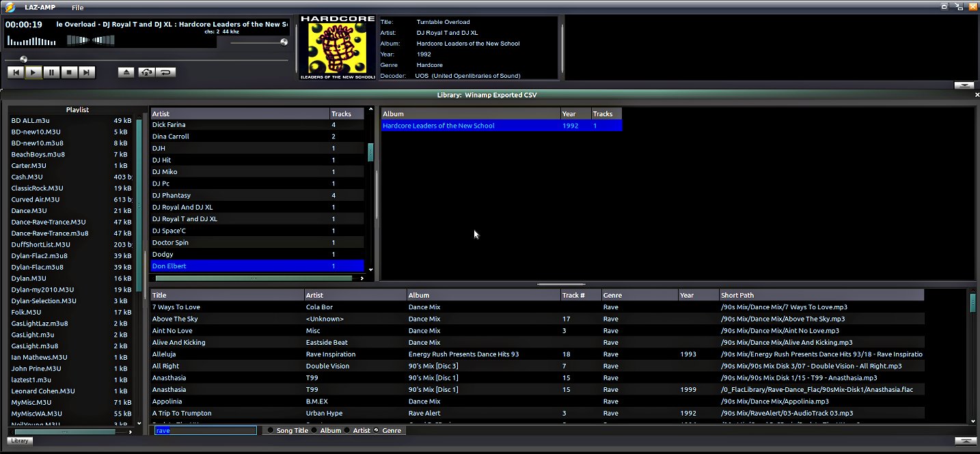Collapse the library panel with bottom-right arrow button
The width and height of the screenshot is (980, 454).
click(964, 441)
